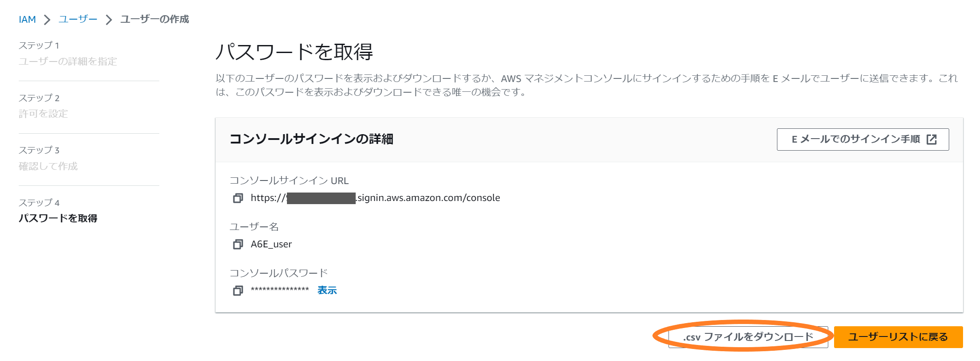Copy the A6E_user username
The image size is (980, 361).
coord(238,244)
